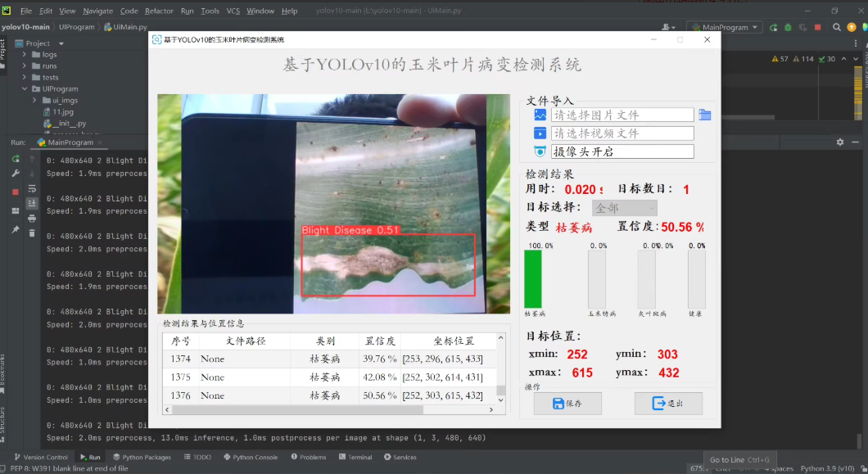Close the MainProgram run tab

click(100, 142)
